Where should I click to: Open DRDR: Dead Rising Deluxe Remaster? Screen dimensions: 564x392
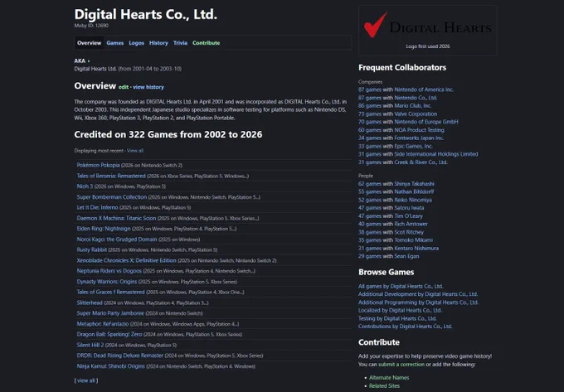point(119,356)
